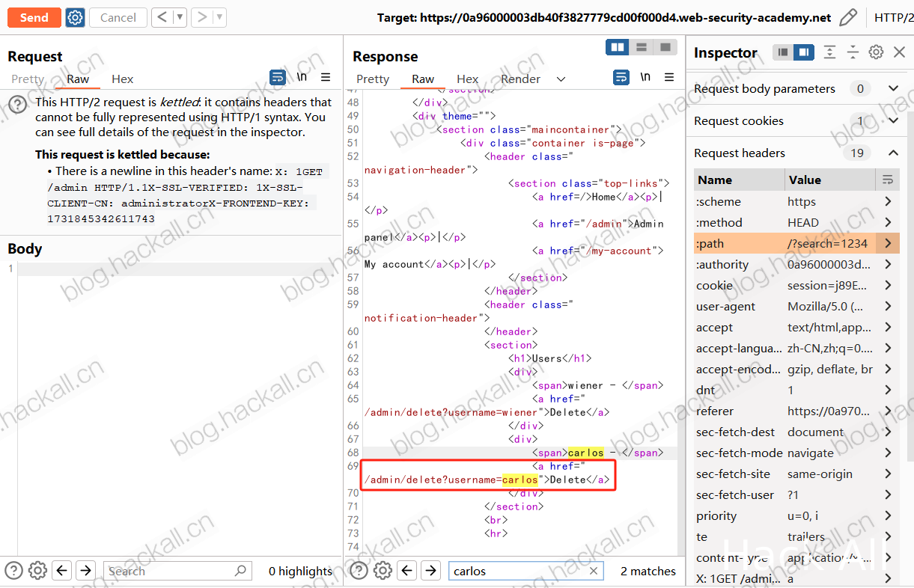
Task: Select the user-agent header row
Action: click(x=797, y=306)
